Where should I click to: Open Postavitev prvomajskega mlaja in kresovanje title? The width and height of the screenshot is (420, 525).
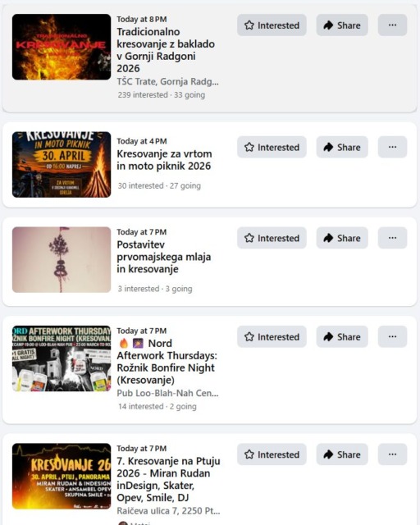click(x=164, y=257)
